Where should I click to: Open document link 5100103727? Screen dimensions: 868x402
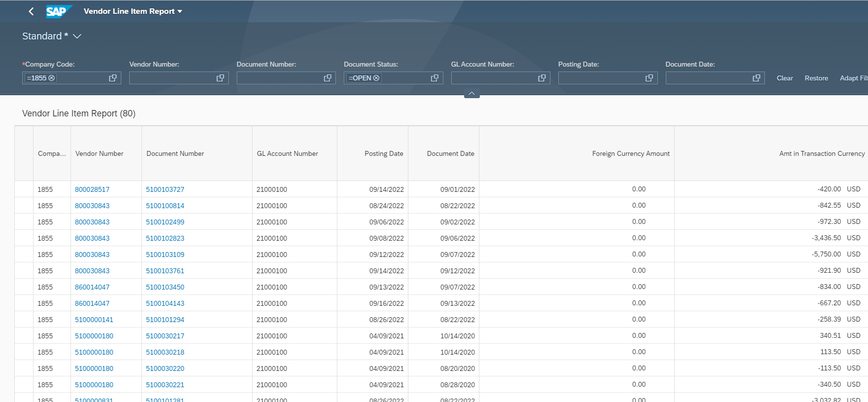[165, 189]
